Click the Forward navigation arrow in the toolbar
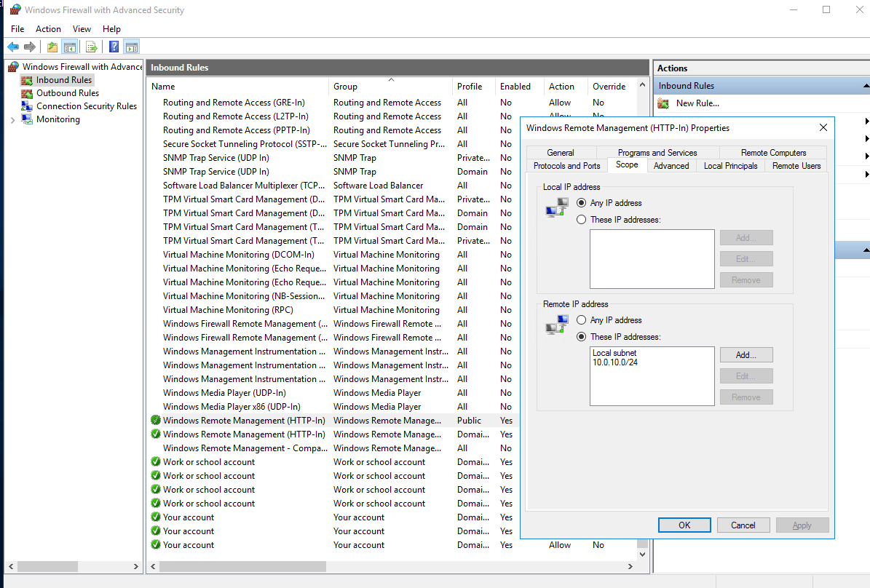The height and width of the screenshot is (588, 870). pyautogui.click(x=30, y=46)
